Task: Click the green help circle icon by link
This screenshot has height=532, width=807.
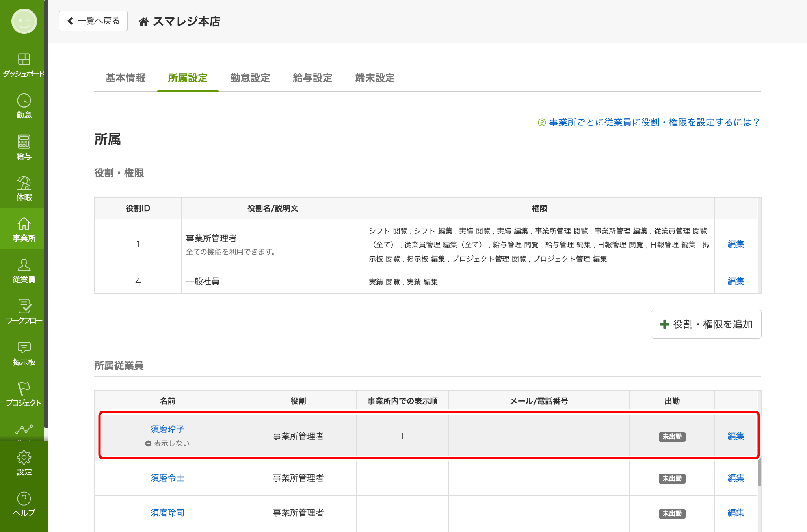Action: coord(542,123)
